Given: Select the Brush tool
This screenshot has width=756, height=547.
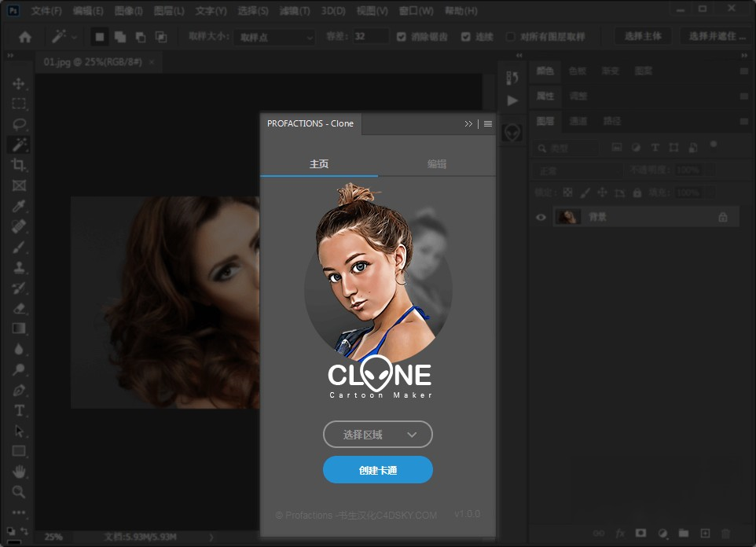Looking at the screenshot, I should tap(19, 247).
